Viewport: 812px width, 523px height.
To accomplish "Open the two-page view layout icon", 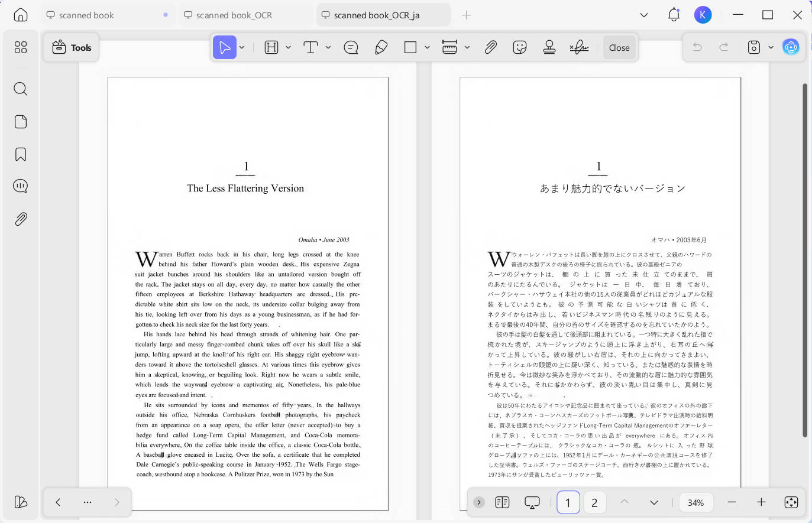I will [x=502, y=502].
